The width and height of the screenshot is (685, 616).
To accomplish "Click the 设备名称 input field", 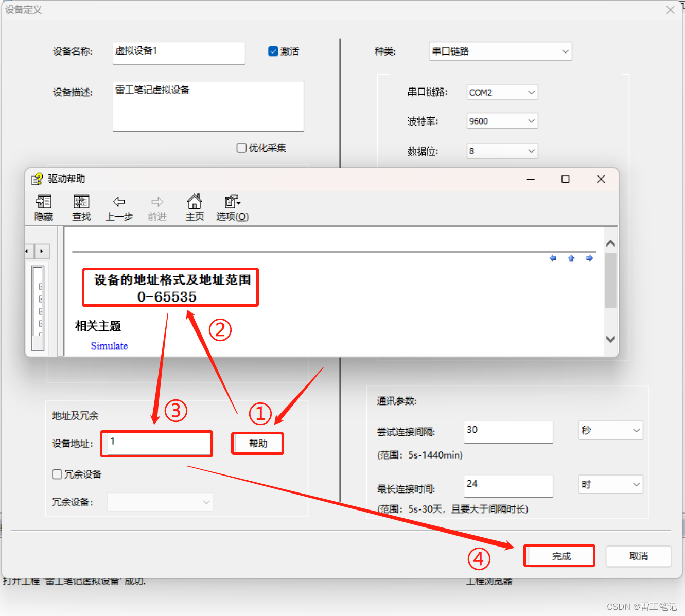I will coord(179,53).
